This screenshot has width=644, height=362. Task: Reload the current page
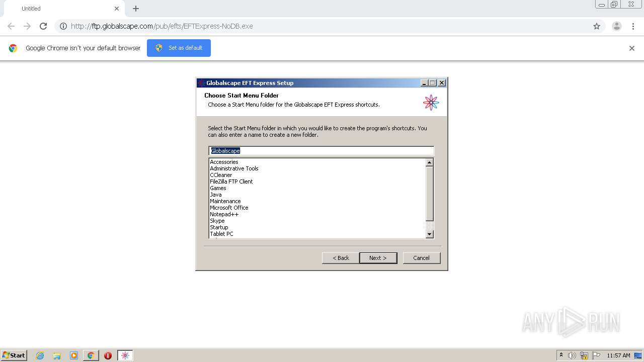(x=43, y=26)
